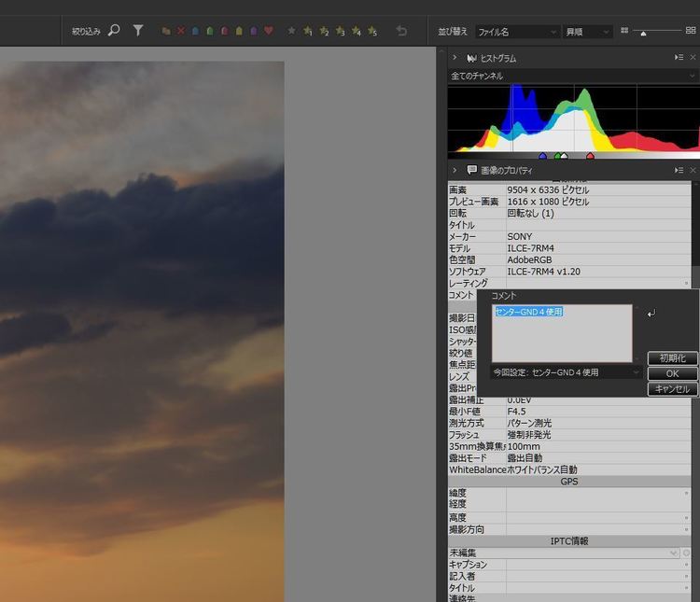Click the red histogram marker triangle
This screenshot has width=700, height=602.
(x=590, y=156)
